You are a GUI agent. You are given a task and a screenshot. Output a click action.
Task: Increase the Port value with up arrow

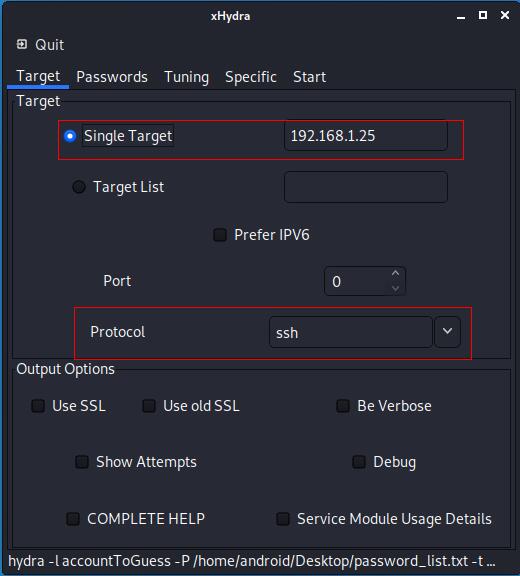coord(396,274)
